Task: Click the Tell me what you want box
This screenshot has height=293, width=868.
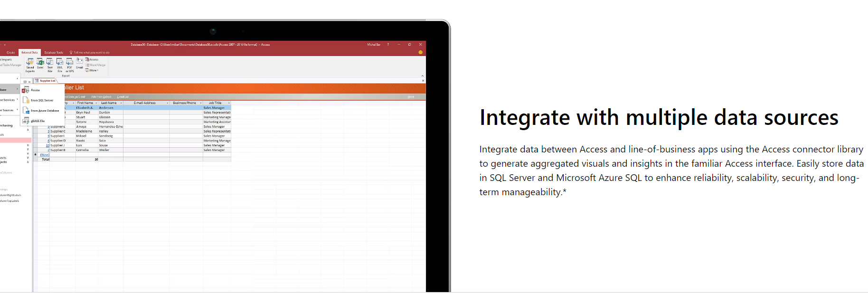Action: coord(90,53)
